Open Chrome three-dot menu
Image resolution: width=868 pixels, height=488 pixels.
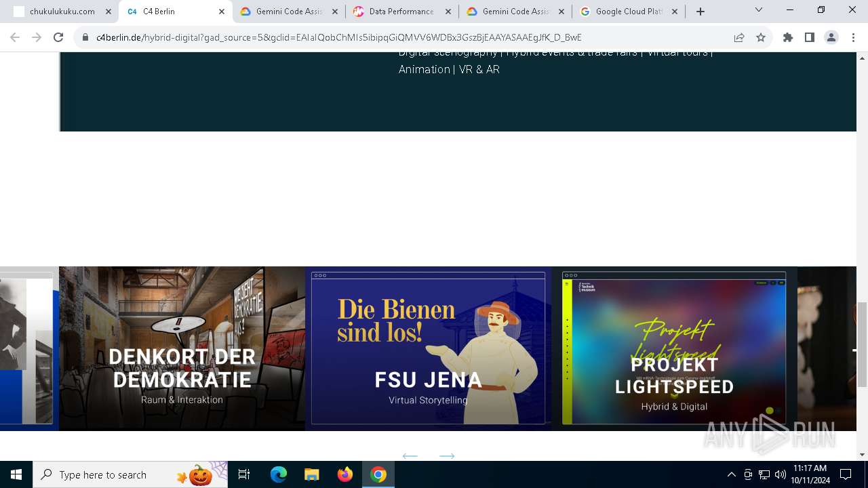(852, 37)
